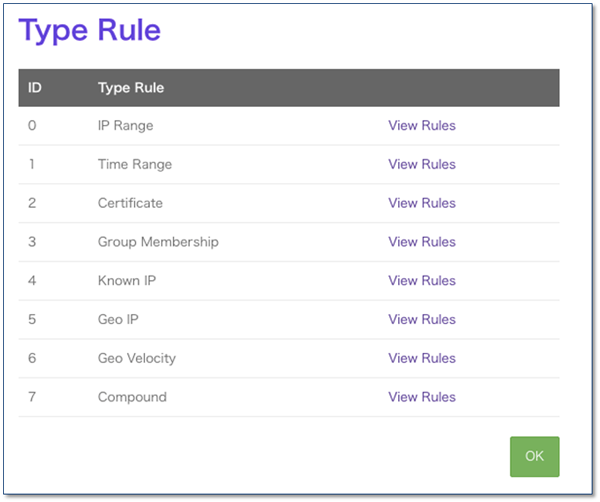The height and width of the screenshot is (502, 600).
Task: Click the green OK button
Action: click(x=534, y=456)
